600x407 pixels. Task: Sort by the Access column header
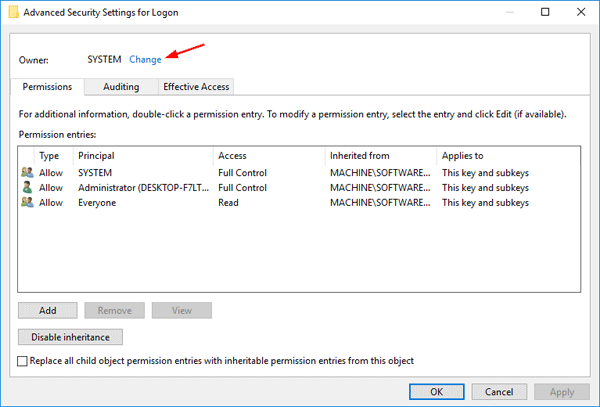pyautogui.click(x=232, y=156)
